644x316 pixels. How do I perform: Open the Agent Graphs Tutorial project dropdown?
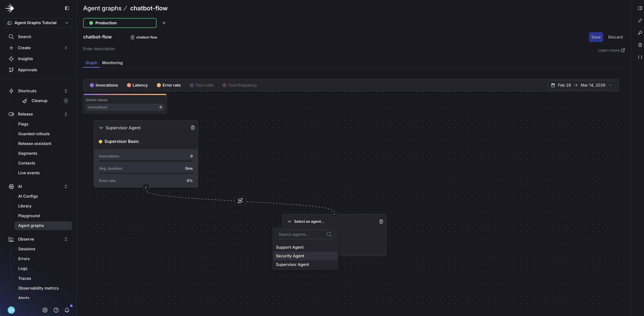click(38, 23)
